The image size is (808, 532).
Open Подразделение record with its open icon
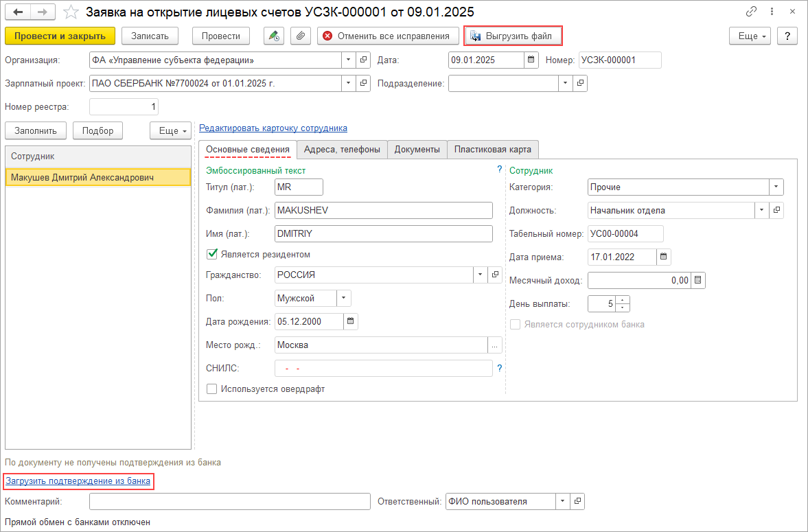pyautogui.click(x=580, y=83)
